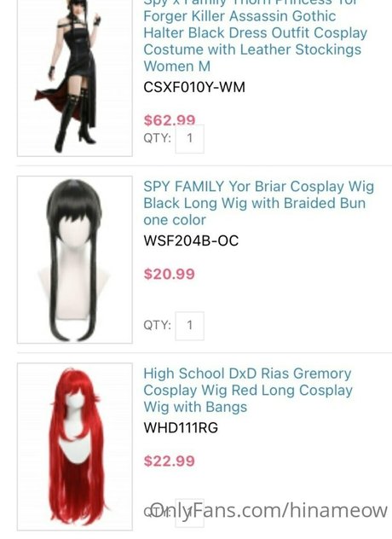
Task: Click the product code WHD111RG
Action: (181, 427)
